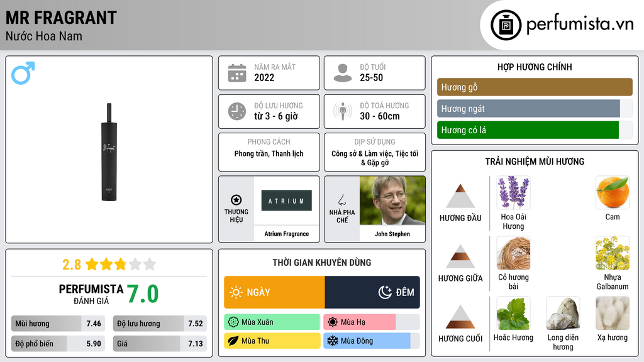Click the perfumista.vn site name
The image size is (644, 362).
pyautogui.click(x=580, y=24)
